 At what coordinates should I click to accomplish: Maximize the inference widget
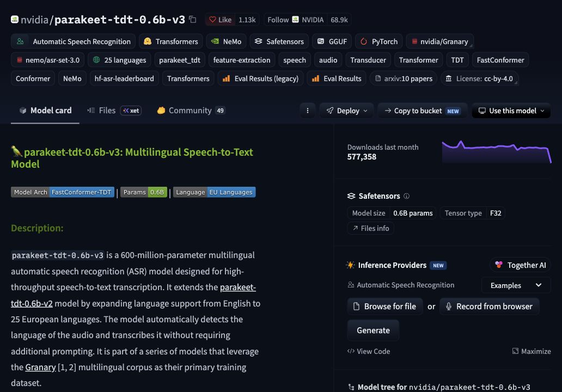pos(532,351)
